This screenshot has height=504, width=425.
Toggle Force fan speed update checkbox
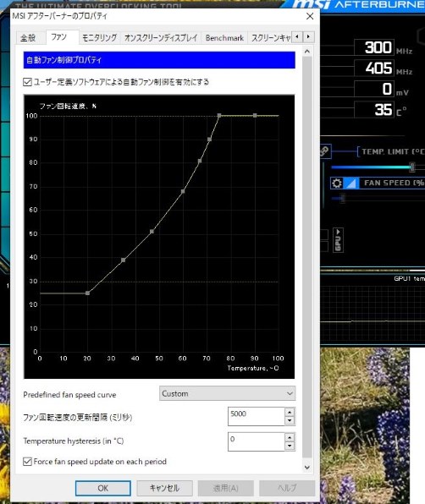point(27,462)
